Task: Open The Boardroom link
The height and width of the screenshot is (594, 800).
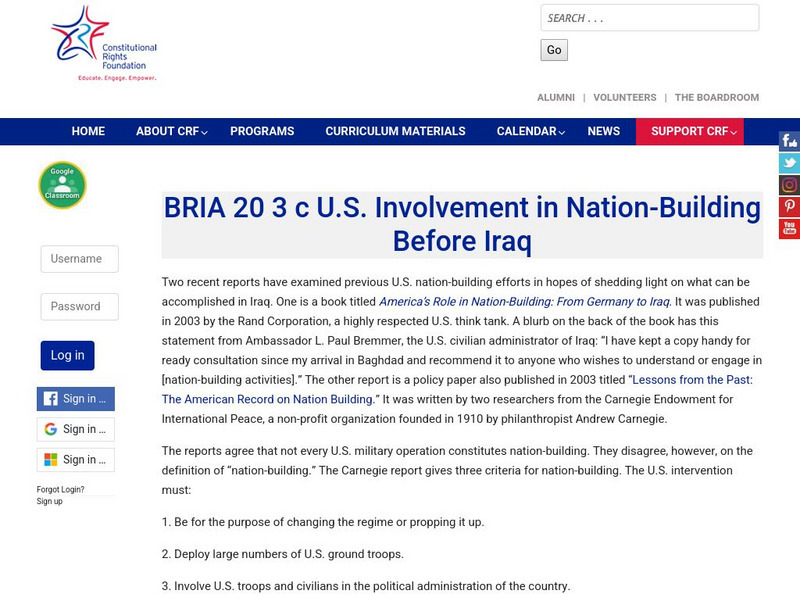Action: [717, 97]
